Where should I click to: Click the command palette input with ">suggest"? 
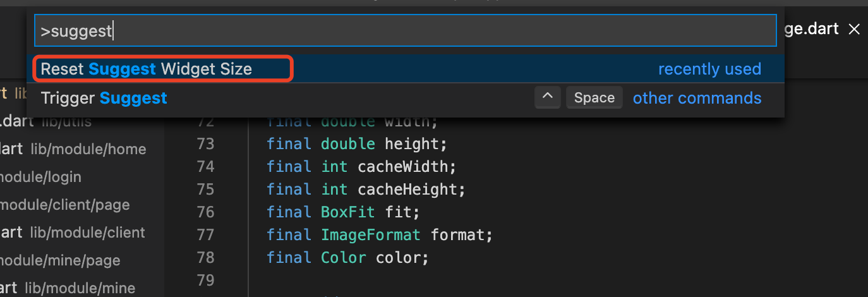[404, 30]
